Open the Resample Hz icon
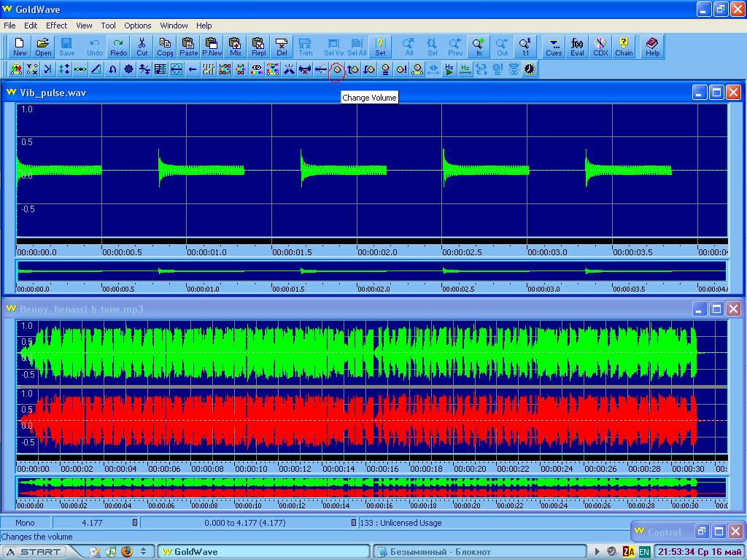 (465, 69)
